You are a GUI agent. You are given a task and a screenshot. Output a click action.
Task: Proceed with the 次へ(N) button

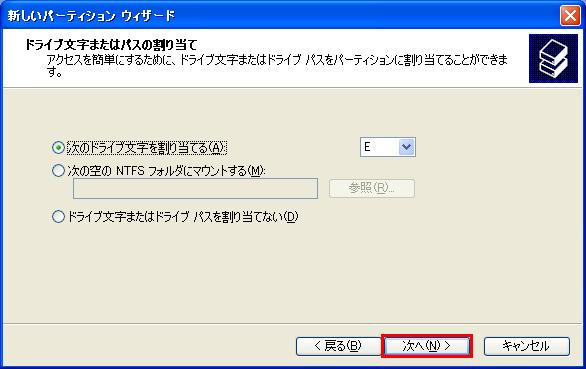click(427, 346)
